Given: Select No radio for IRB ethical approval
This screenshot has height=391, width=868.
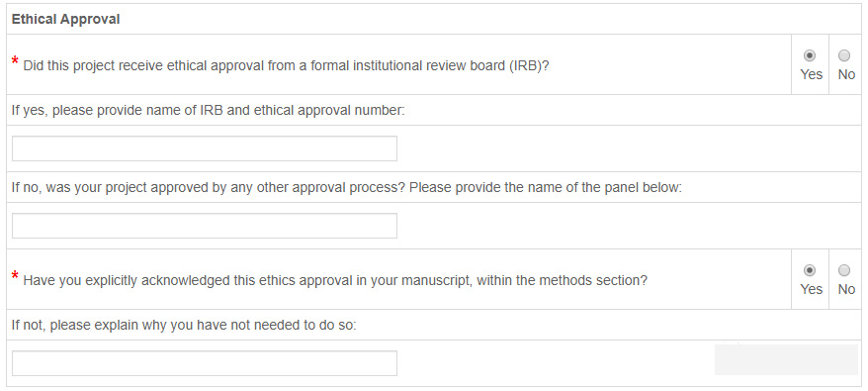Looking at the screenshot, I should coord(844,55).
